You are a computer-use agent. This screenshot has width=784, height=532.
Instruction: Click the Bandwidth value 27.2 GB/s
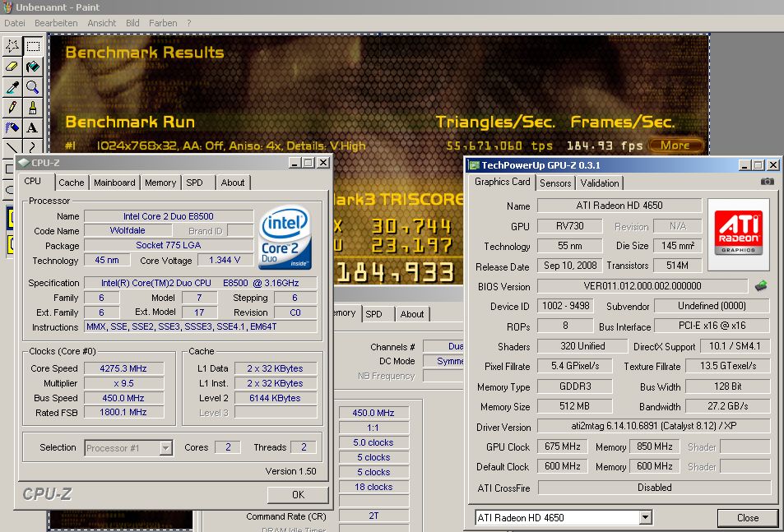pyautogui.click(x=727, y=406)
